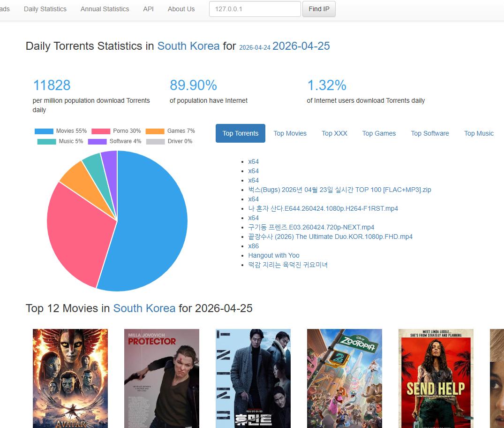Viewport: 504px width, 428px height.
Task: Open the Hangout with Yoo torrent
Action: point(273,255)
